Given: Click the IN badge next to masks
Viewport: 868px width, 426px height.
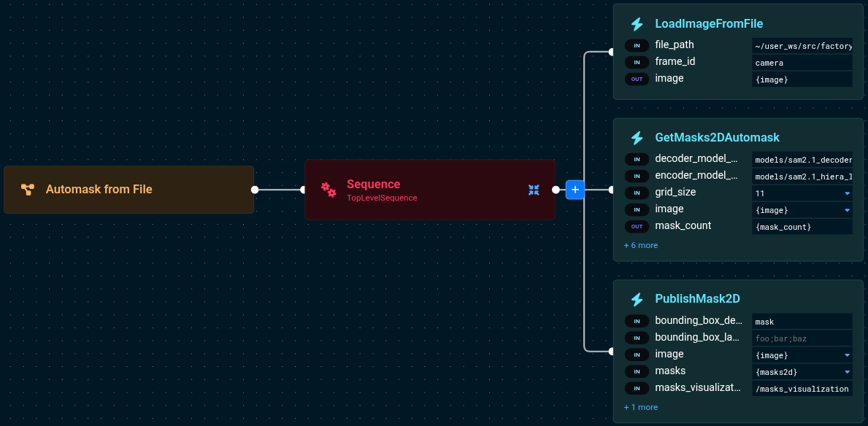Looking at the screenshot, I should [x=637, y=371].
